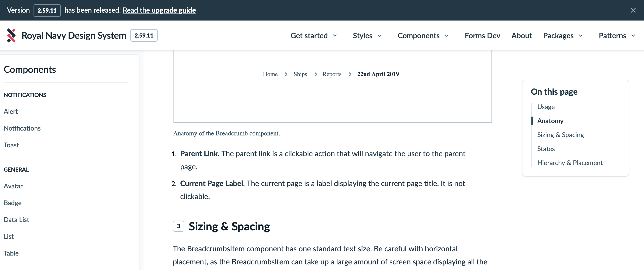
Task: Click the chevron after Reports breadcrumb
Action: tap(350, 74)
